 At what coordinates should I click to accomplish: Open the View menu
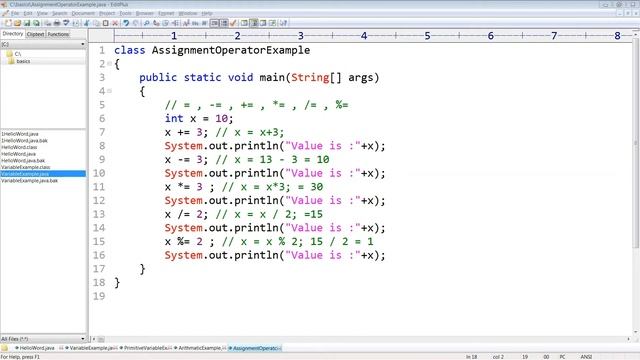[x=42, y=13]
